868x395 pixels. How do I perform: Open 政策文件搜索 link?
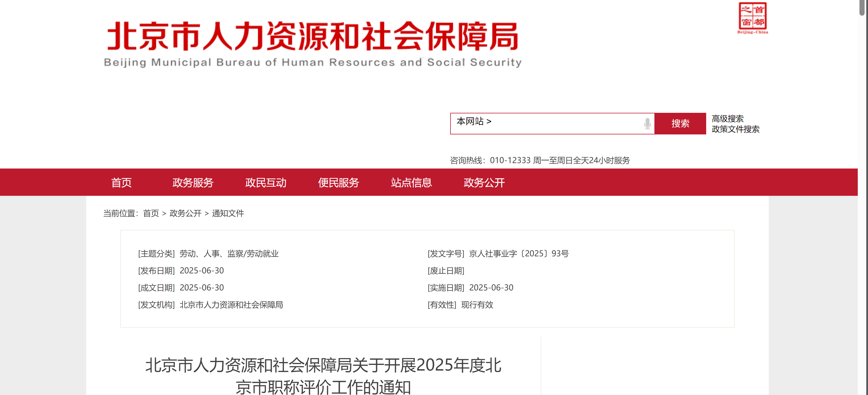[735, 129]
